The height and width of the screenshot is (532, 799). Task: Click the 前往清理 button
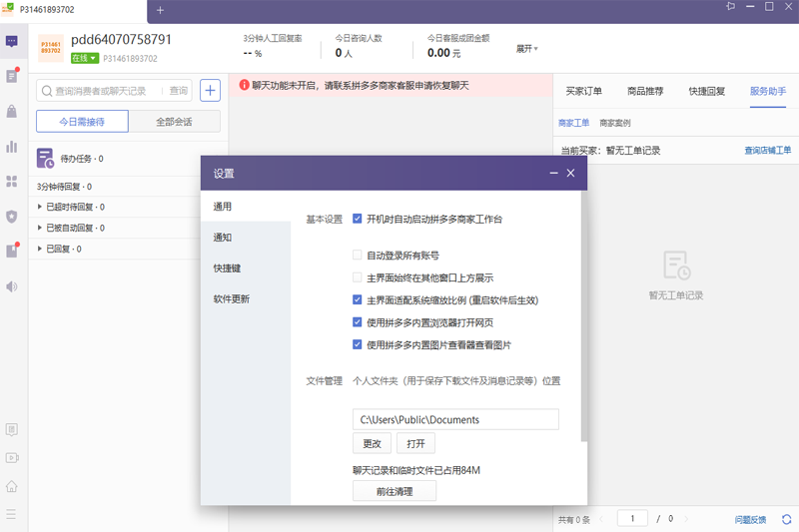point(394,491)
